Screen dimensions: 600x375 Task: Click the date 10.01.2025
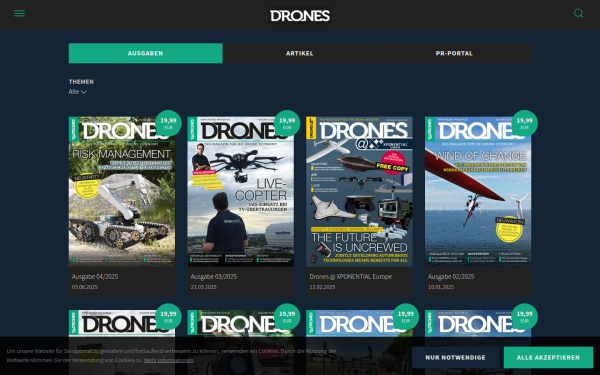click(441, 287)
